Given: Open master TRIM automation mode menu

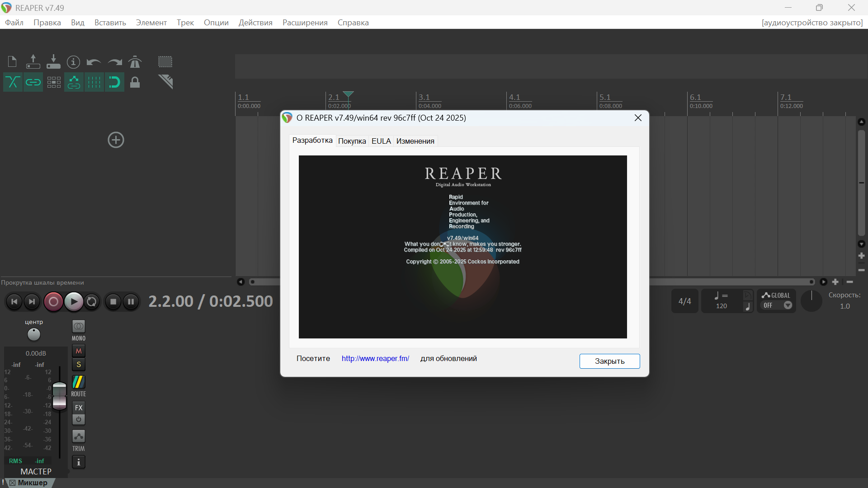Looking at the screenshot, I should pyautogui.click(x=79, y=436).
